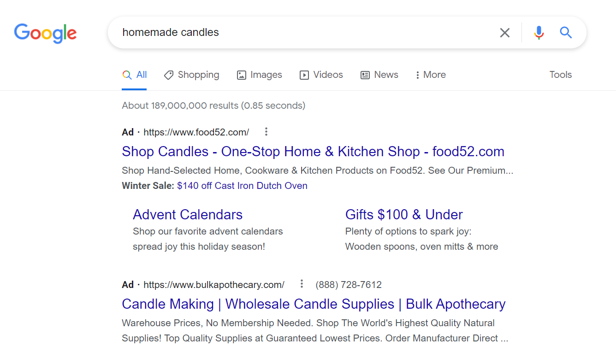Viewport: 616px width, 364px height.
Task: Click into the homemade candles search field
Action: 304,32
